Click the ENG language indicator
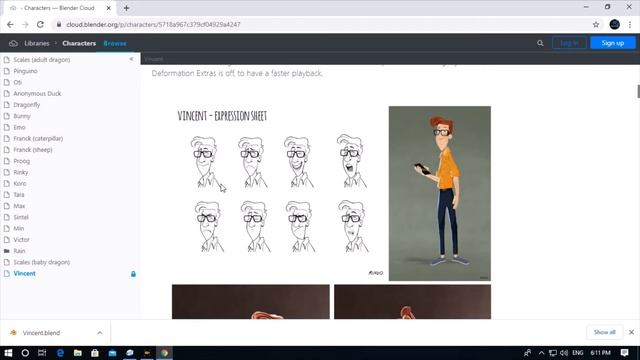The height and width of the screenshot is (360, 640). coord(578,353)
